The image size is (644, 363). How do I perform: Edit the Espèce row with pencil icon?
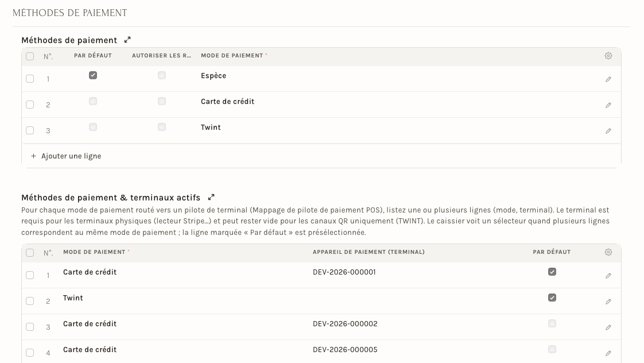(608, 79)
